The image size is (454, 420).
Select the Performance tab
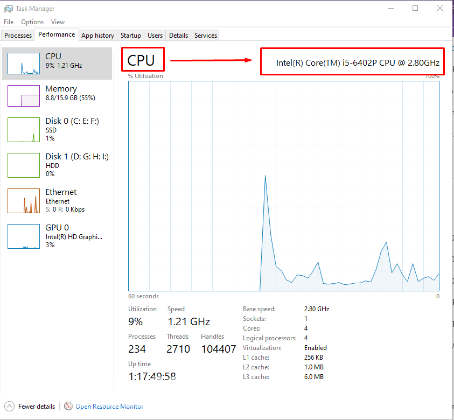click(x=57, y=35)
